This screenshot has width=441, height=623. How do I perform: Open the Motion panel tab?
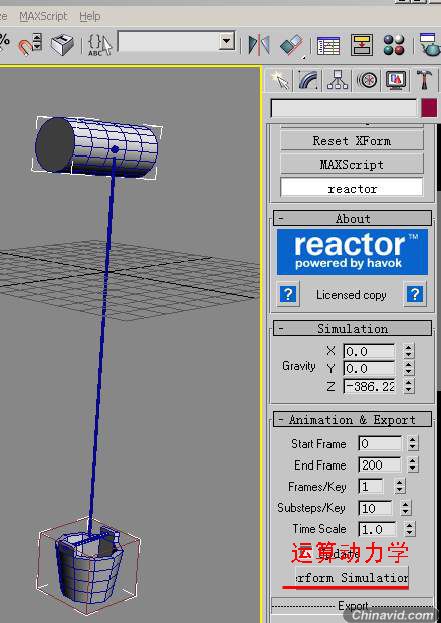point(366,81)
